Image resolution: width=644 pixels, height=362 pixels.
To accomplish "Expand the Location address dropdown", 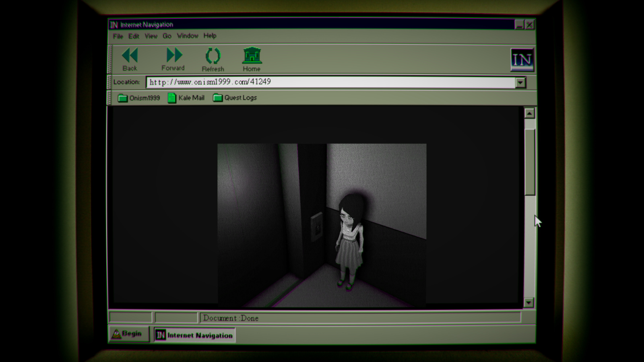I will coord(520,82).
